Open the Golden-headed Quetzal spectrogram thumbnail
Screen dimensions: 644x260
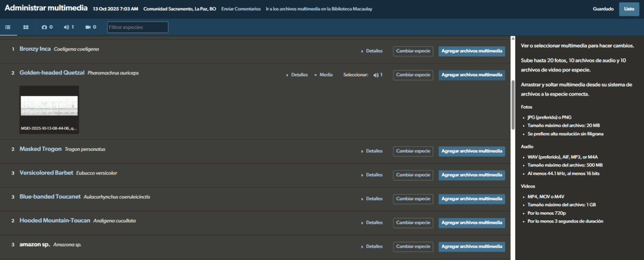[49, 106]
